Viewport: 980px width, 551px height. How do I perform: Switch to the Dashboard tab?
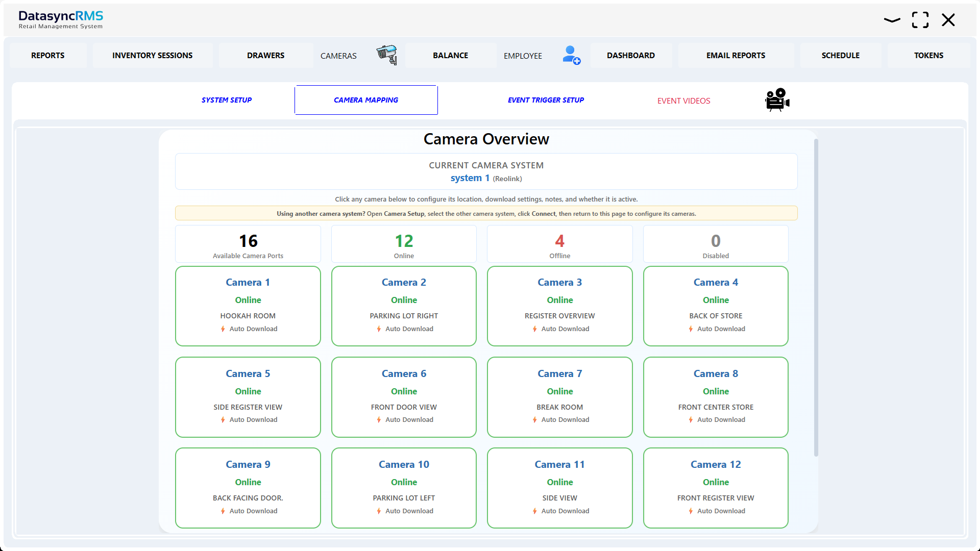631,55
